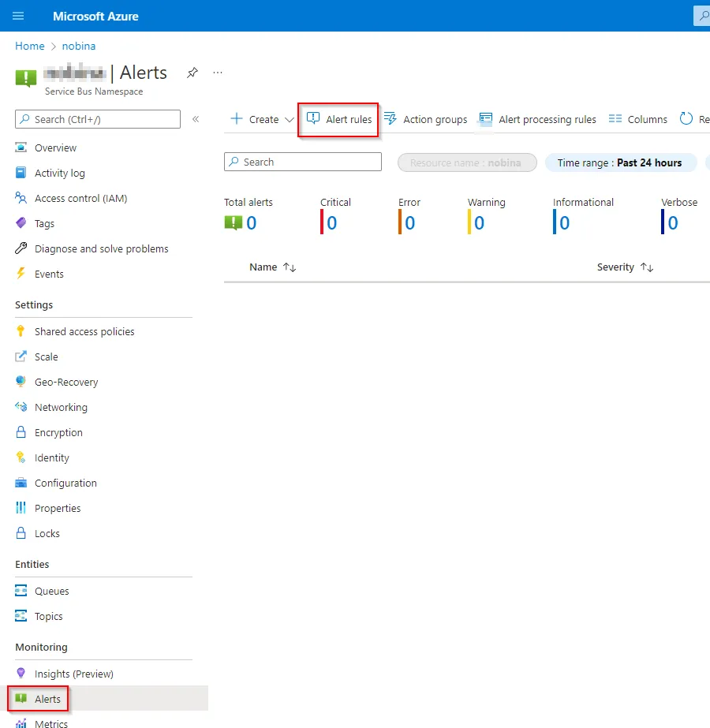Click the lightning Events icon
This screenshot has width=710, height=728.
click(21, 274)
